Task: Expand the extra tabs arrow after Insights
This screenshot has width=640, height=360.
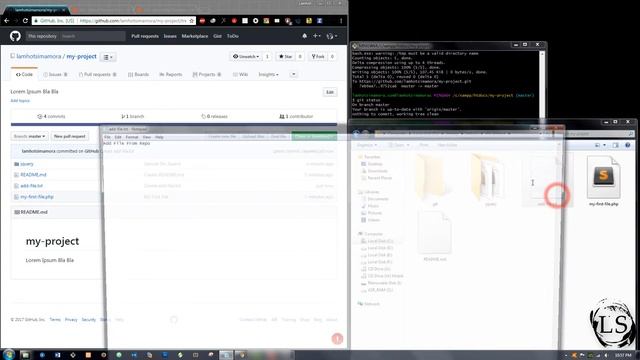Action: pyautogui.click(x=293, y=75)
